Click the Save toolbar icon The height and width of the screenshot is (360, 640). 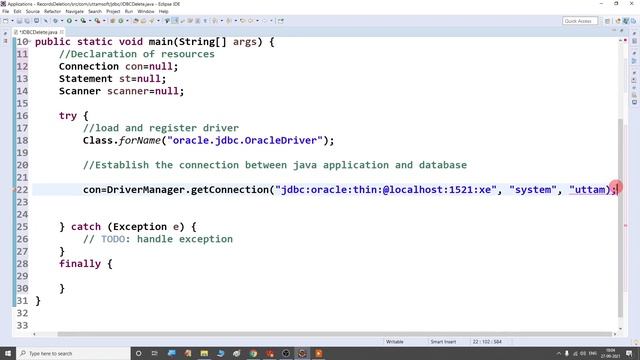[x=19, y=21]
